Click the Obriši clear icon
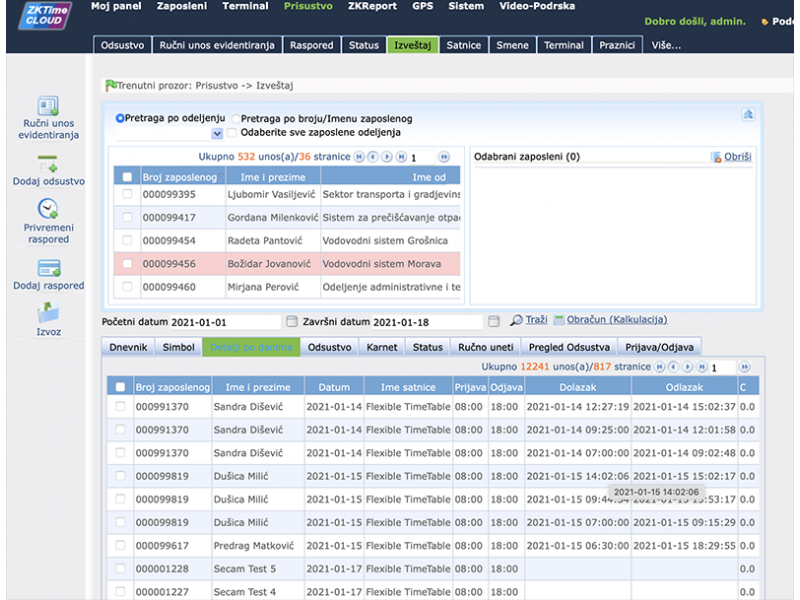 tap(716, 157)
